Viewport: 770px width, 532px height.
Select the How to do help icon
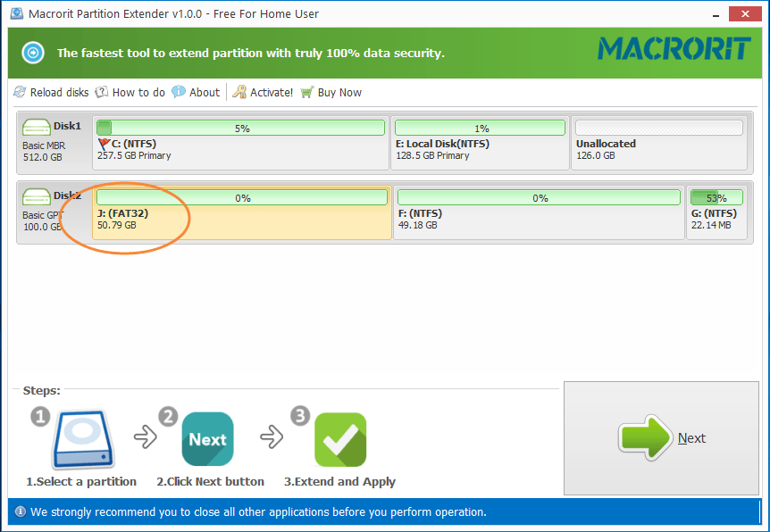[x=101, y=92]
